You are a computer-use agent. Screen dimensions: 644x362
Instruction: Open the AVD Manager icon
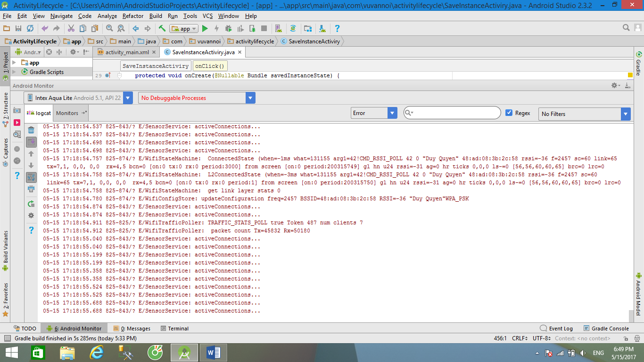(278, 29)
